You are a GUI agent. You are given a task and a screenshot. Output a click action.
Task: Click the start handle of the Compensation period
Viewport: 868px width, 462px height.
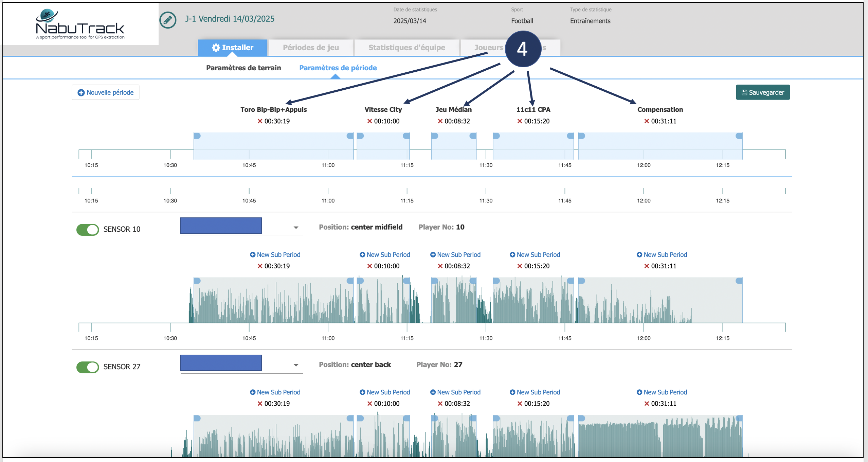[581, 136]
